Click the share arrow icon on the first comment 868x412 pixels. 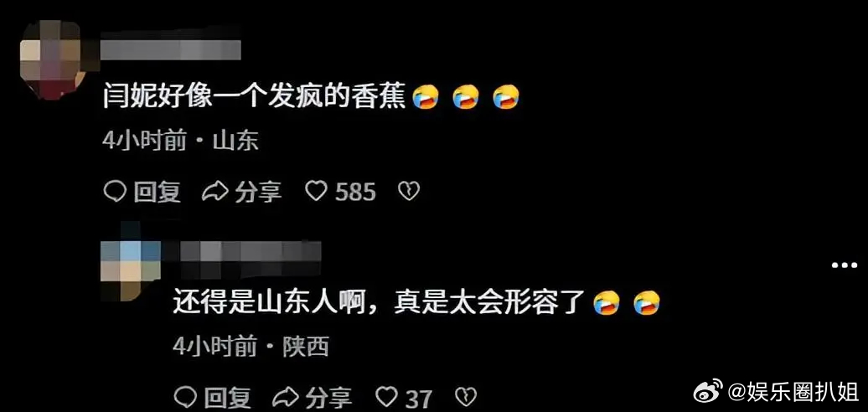point(214,192)
